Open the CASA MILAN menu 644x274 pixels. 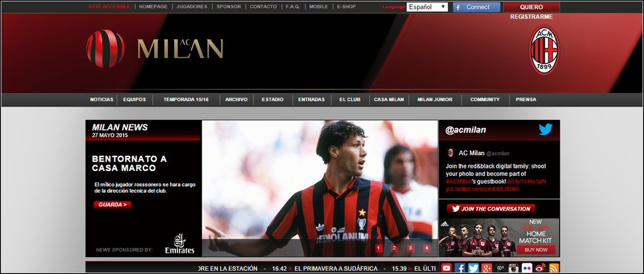[x=389, y=100]
